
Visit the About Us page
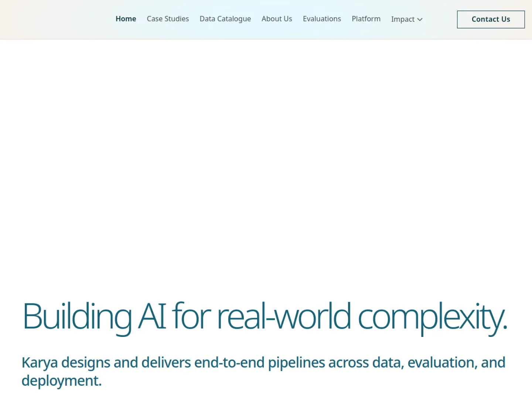click(x=277, y=19)
